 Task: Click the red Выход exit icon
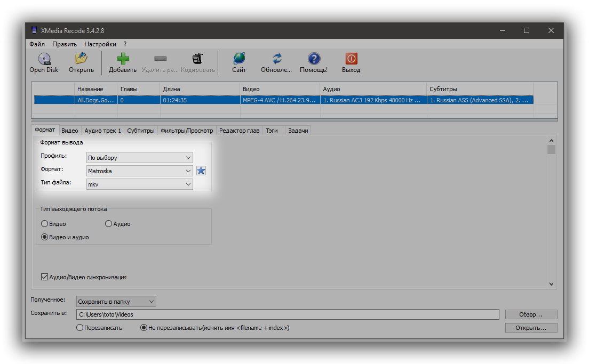click(x=351, y=59)
